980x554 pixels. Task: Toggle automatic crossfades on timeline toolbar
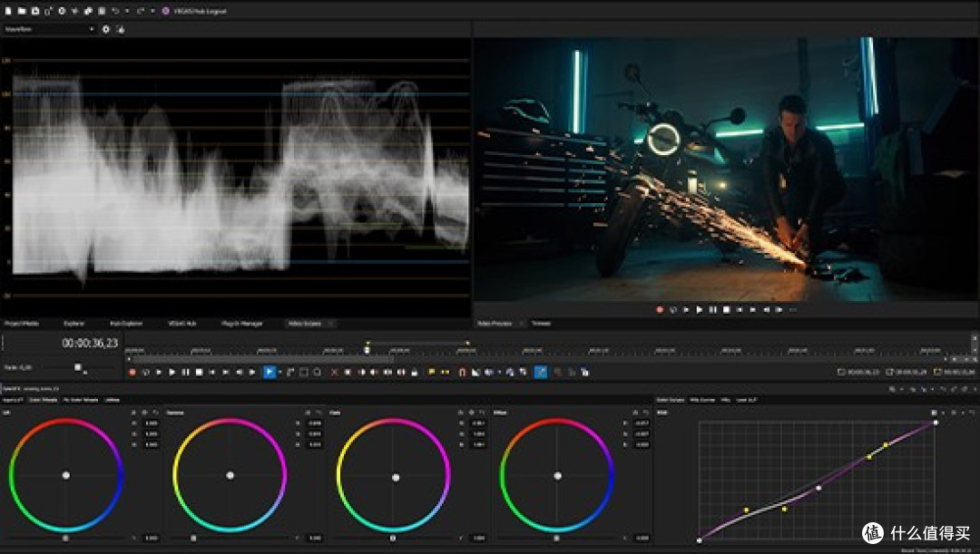click(x=475, y=373)
